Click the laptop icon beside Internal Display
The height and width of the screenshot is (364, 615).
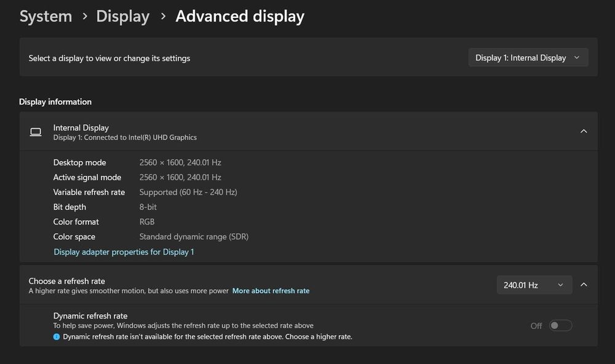36,132
